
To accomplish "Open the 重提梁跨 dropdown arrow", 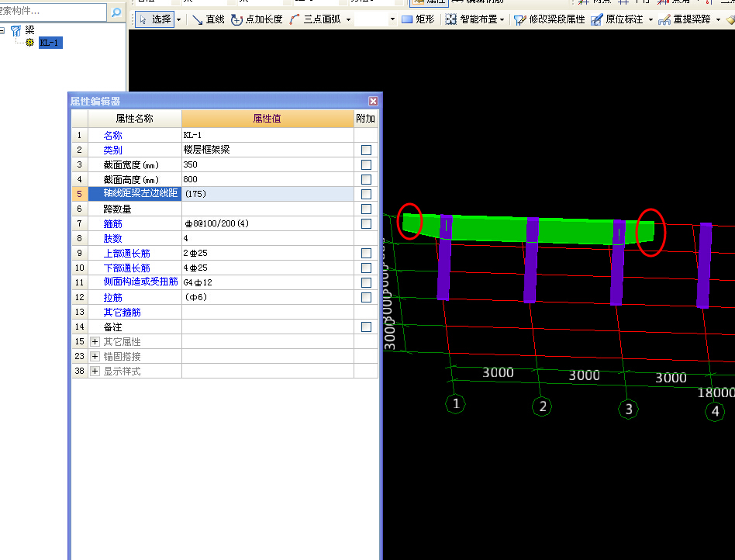I will pos(718,19).
